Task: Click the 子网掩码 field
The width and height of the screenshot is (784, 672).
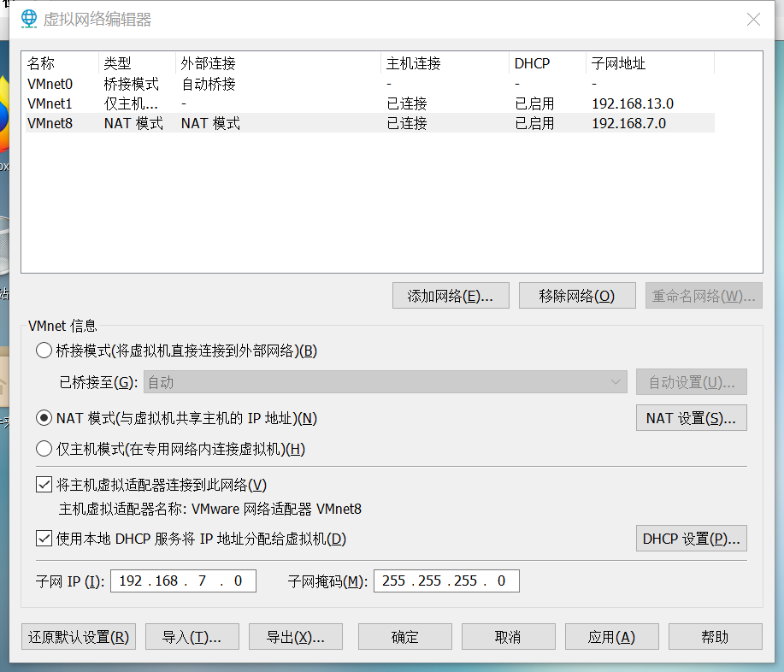Action: [x=446, y=581]
